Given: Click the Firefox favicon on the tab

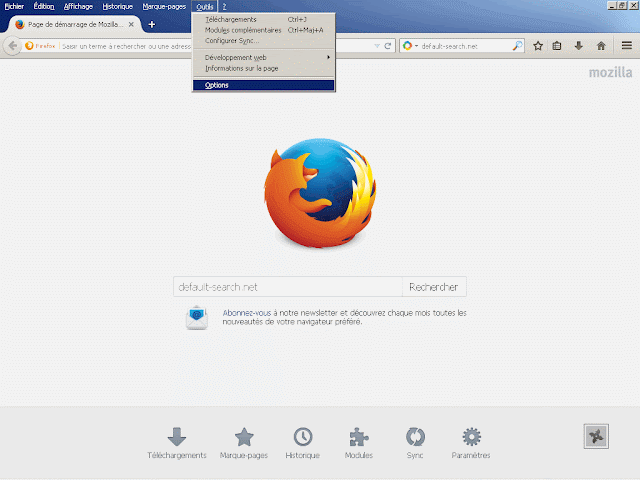Looking at the screenshot, I should pos(20,24).
